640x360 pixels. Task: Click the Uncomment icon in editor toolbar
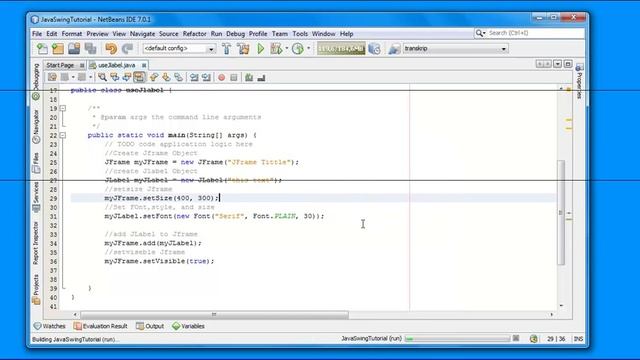(261, 77)
